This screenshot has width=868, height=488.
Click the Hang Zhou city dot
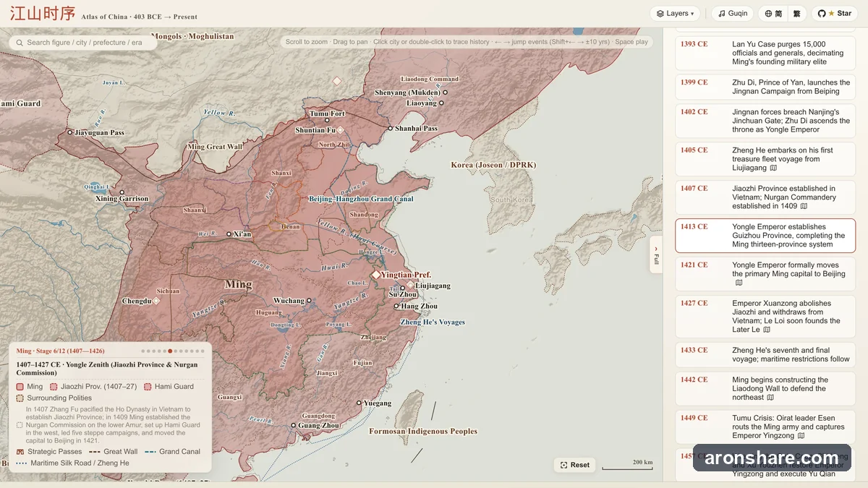coord(396,307)
